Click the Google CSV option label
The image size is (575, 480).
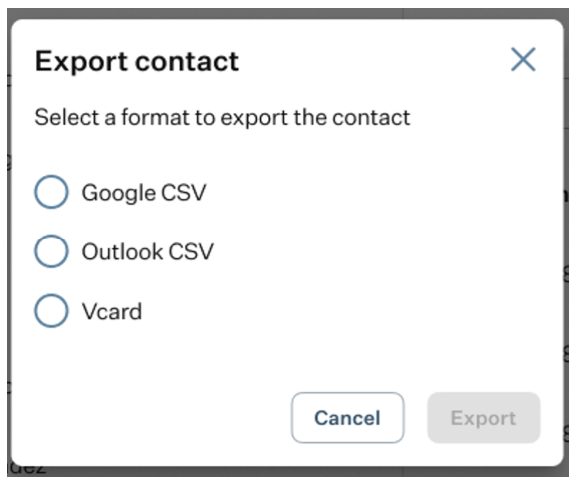tap(144, 193)
